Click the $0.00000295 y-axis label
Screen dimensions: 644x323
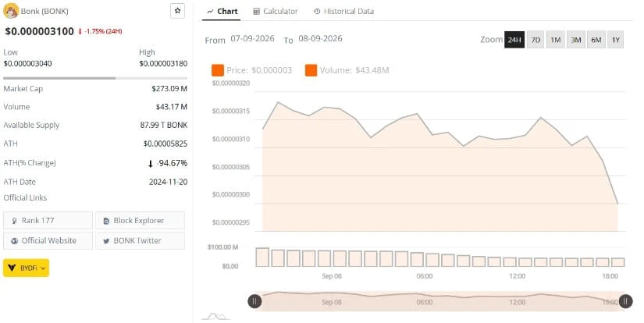click(231, 222)
